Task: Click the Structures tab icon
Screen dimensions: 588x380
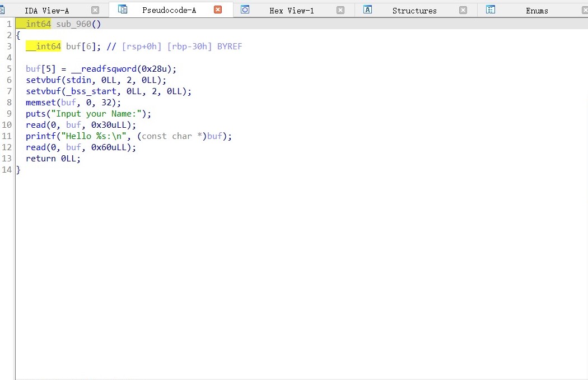Action: (x=367, y=10)
